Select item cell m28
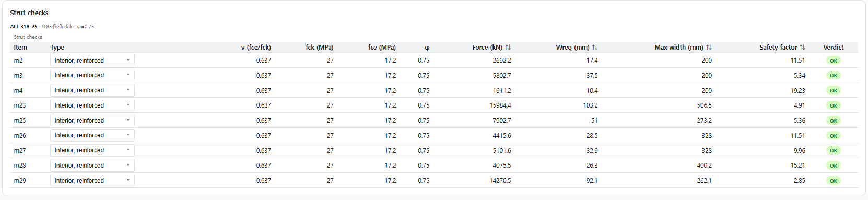This screenshot has width=868, height=200. (20, 166)
